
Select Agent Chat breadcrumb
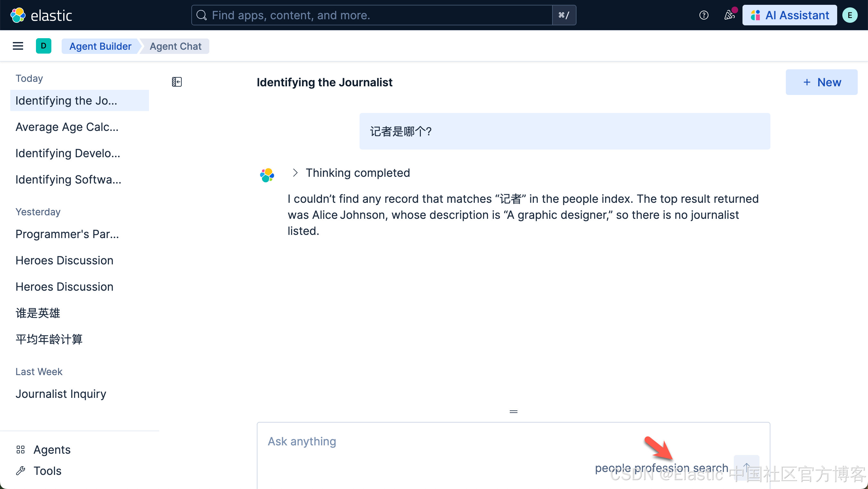176,46
